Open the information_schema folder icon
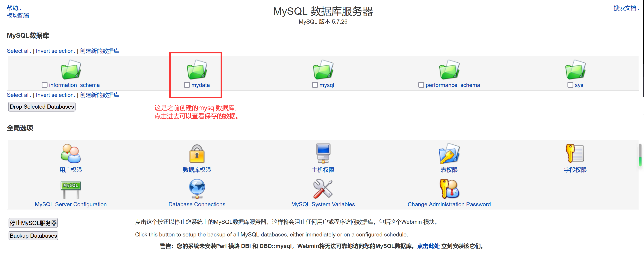Viewport: 644px width, 262px height. [71, 69]
